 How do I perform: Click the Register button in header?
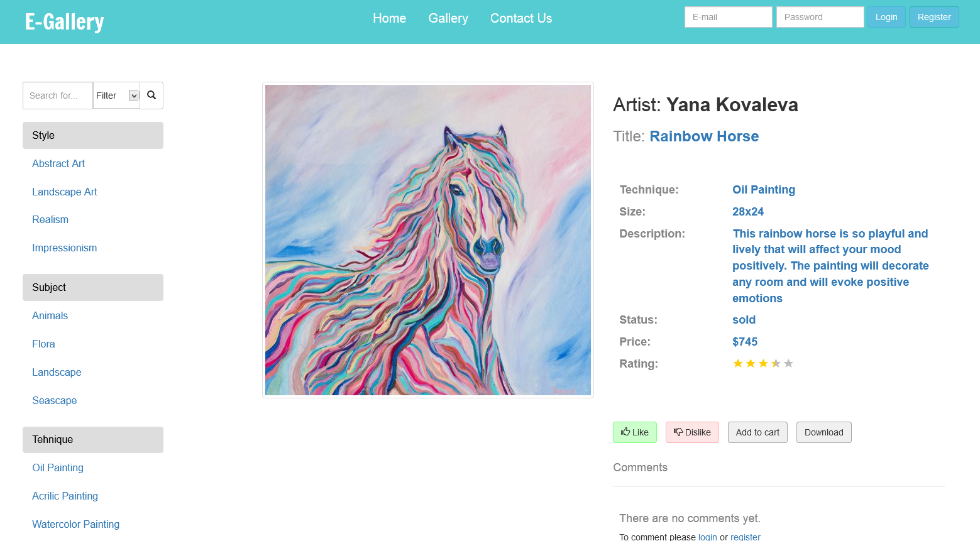934,17
